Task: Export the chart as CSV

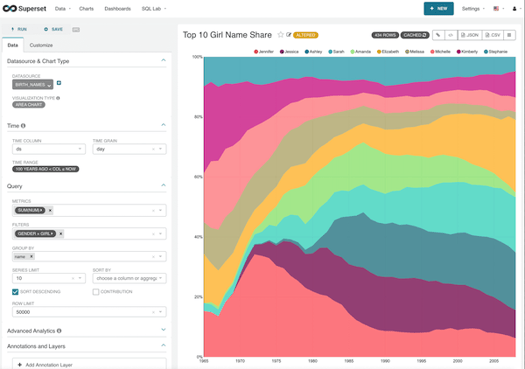Action: pyautogui.click(x=493, y=35)
